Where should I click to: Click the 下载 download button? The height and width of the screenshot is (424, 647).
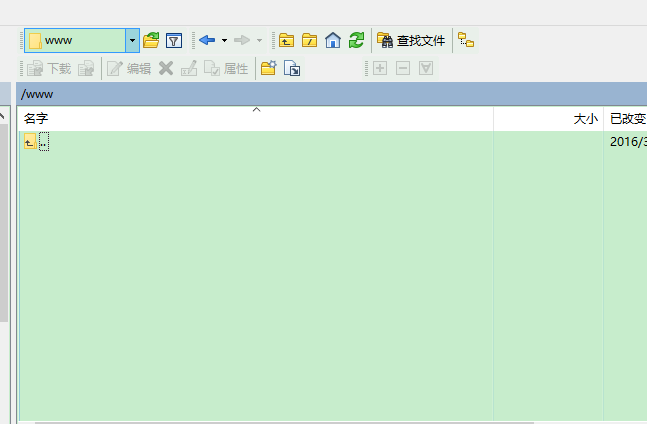click(x=49, y=69)
